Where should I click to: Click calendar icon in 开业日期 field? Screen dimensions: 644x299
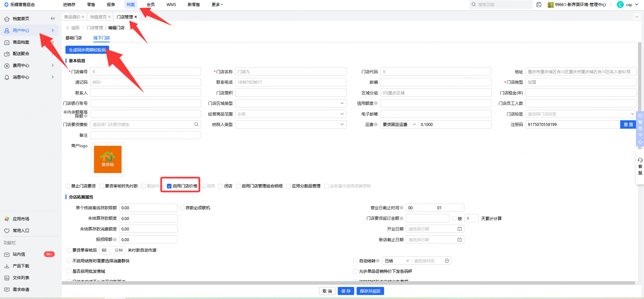pyautogui.click(x=460, y=229)
